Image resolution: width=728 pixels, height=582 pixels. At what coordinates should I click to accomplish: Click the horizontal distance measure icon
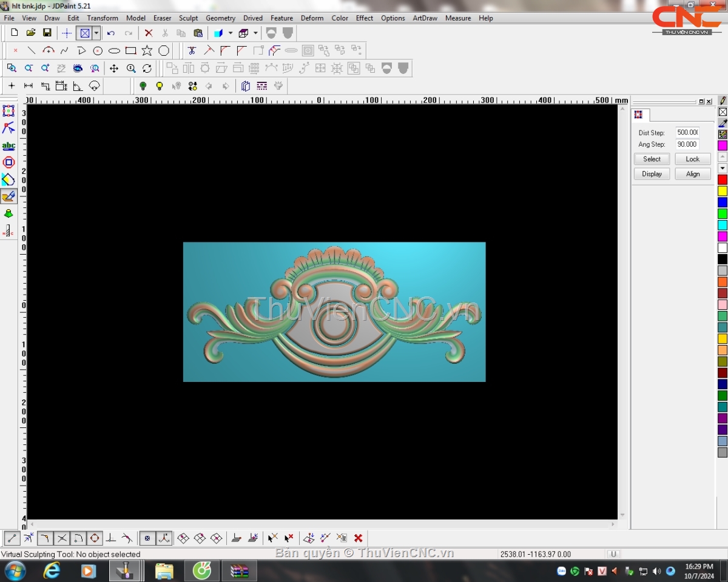[x=28, y=86]
